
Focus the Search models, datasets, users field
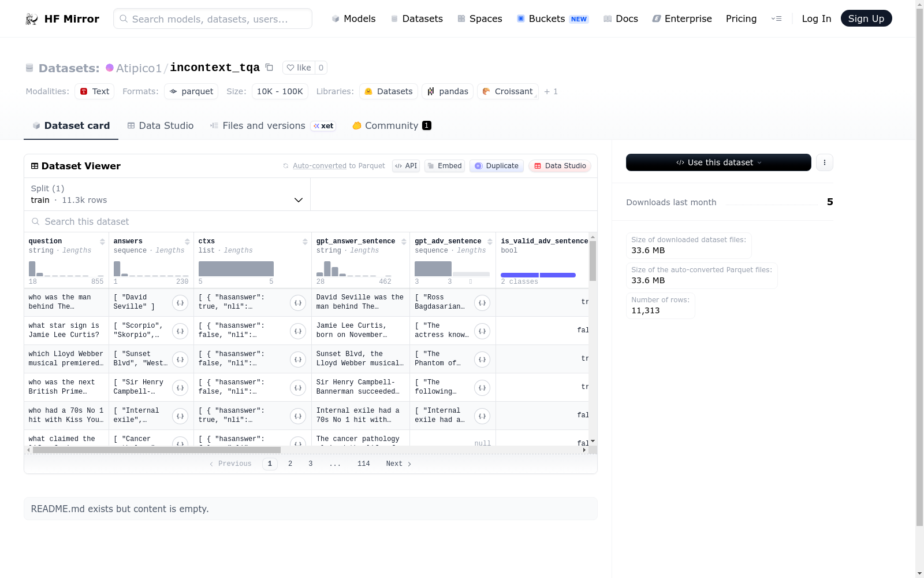pyautogui.click(x=213, y=18)
